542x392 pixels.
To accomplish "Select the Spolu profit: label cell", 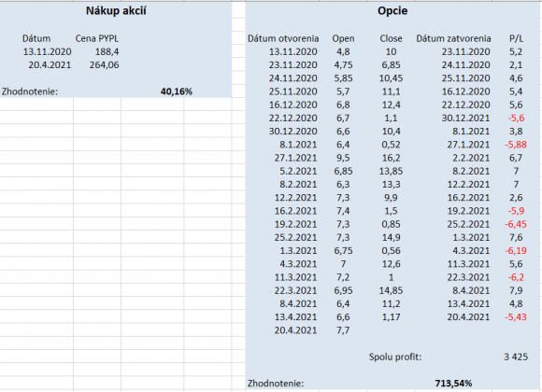I will (395, 357).
